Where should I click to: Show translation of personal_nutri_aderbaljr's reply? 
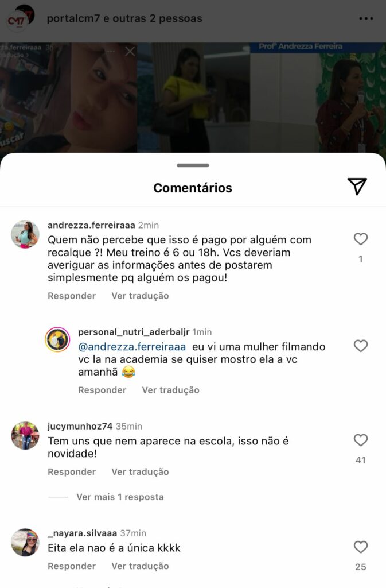[x=170, y=390]
